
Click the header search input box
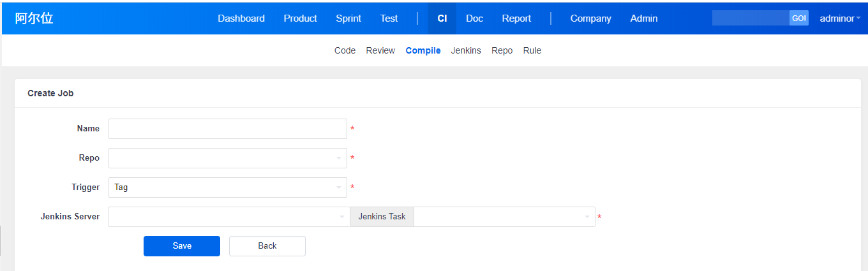click(x=750, y=18)
